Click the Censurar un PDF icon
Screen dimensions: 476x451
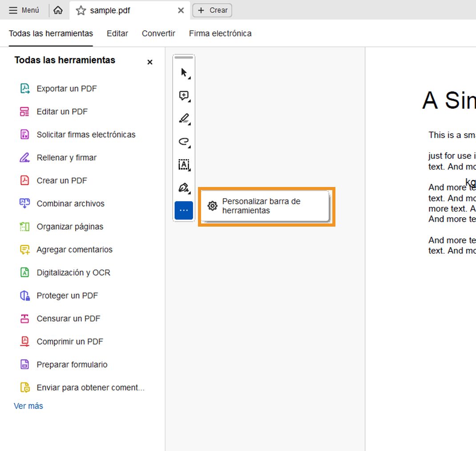coord(24,318)
